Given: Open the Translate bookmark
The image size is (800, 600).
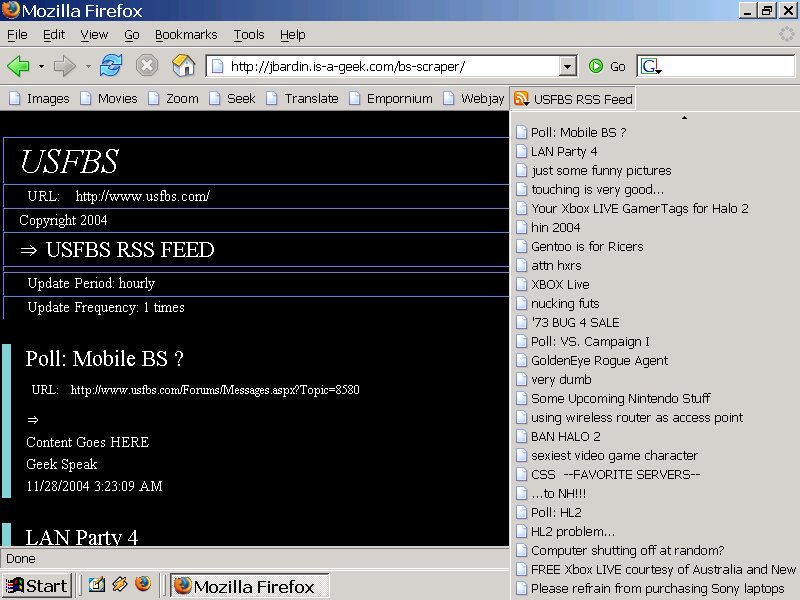Looking at the screenshot, I should click(303, 98).
